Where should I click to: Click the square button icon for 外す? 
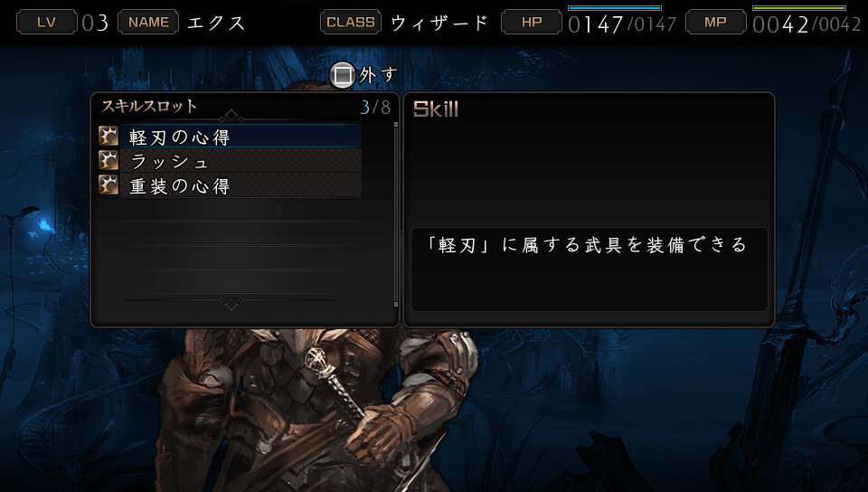[342, 75]
